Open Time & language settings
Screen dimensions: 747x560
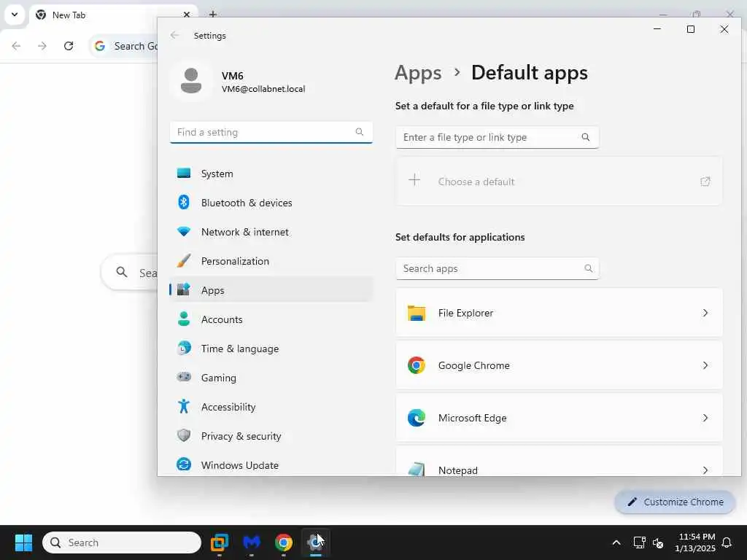[271, 349]
